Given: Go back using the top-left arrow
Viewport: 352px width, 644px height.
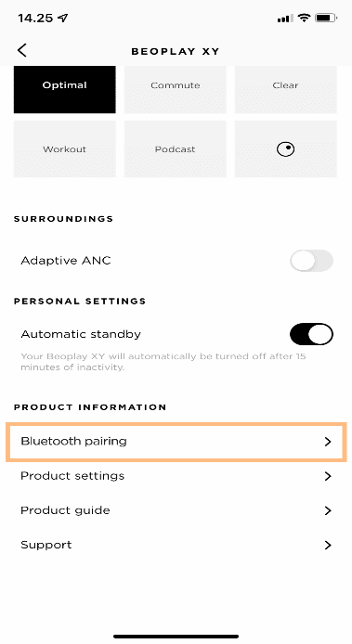Looking at the screenshot, I should 21,50.
